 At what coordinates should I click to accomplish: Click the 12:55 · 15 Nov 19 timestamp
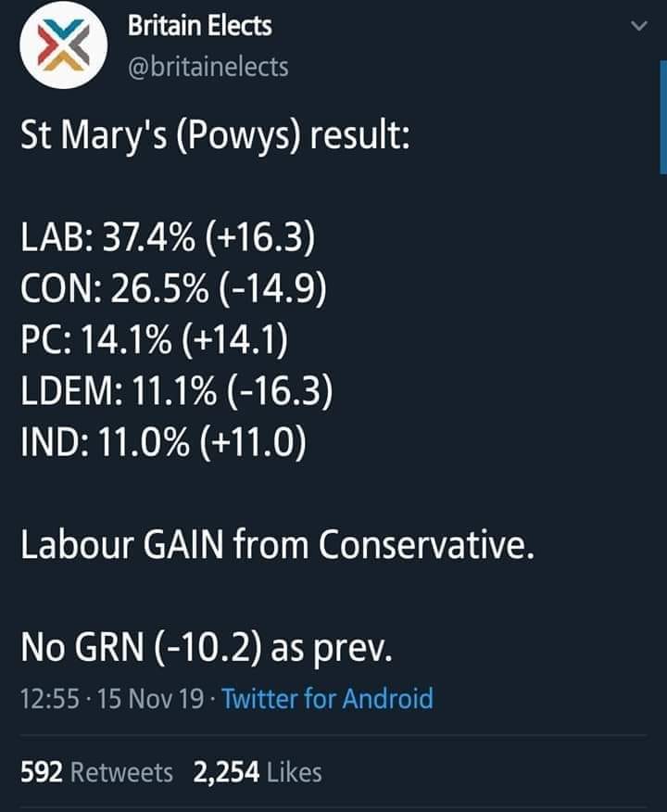(x=112, y=698)
